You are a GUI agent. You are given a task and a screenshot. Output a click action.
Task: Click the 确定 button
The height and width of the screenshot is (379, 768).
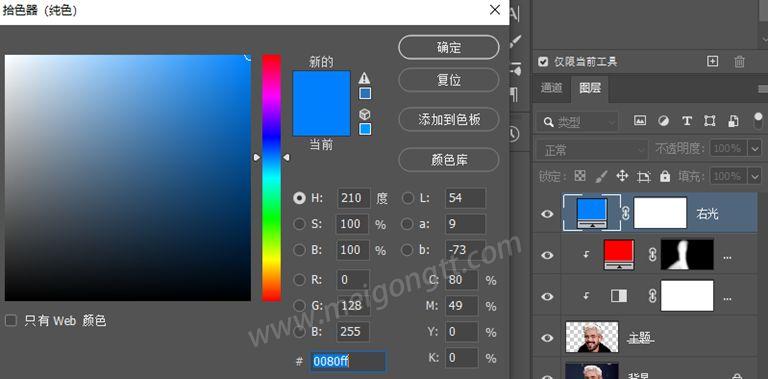click(x=449, y=47)
